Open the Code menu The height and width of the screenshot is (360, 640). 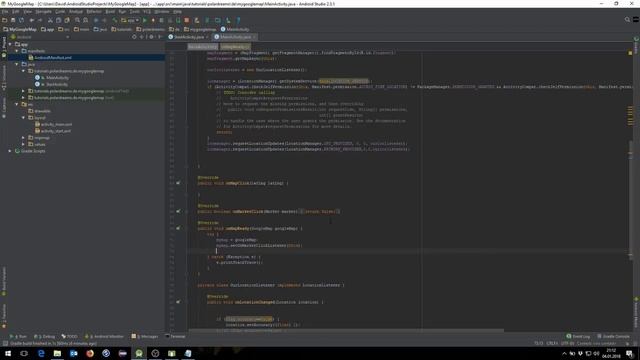pyautogui.click(x=60, y=12)
